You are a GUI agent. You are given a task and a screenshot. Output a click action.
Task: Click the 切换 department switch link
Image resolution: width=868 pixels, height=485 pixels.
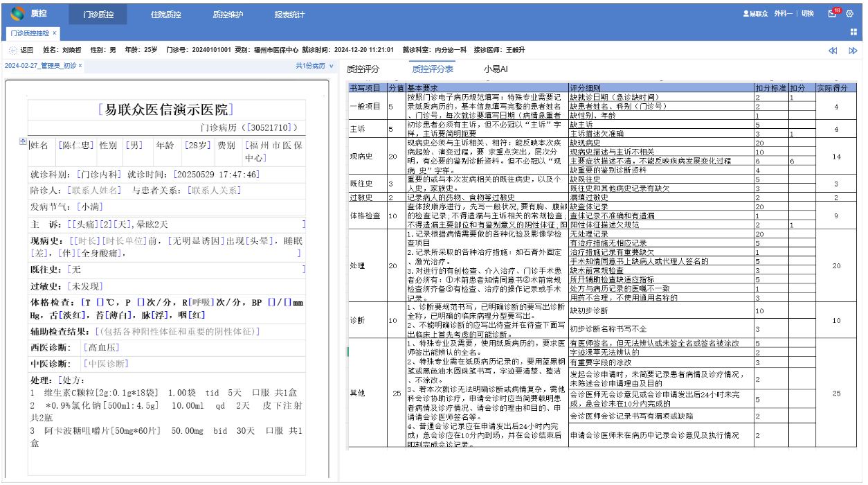click(808, 14)
